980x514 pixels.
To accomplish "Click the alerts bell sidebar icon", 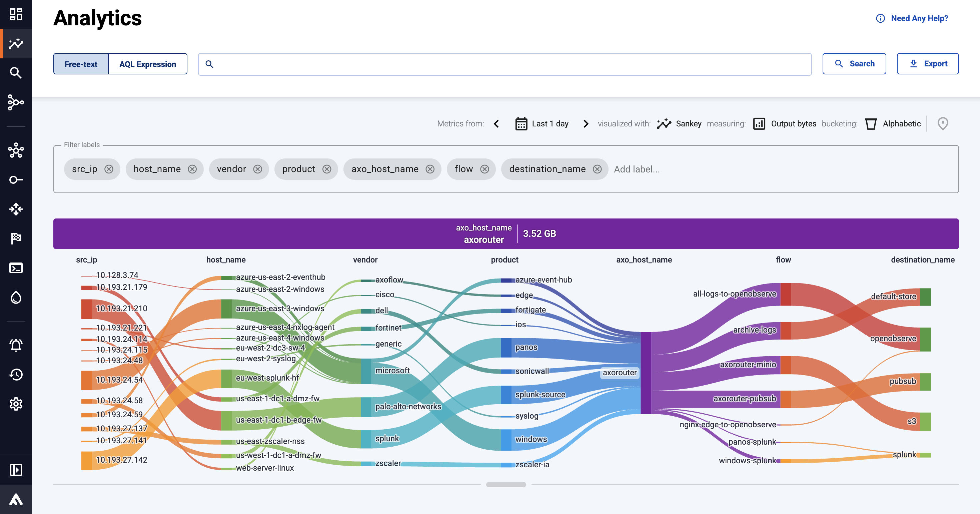I will [x=16, y=345].
